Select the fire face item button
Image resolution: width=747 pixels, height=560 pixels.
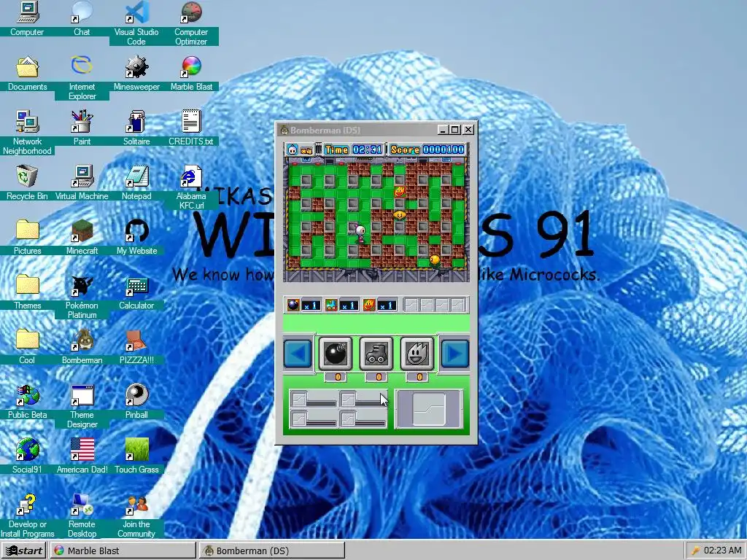click(x=417, y=354)
